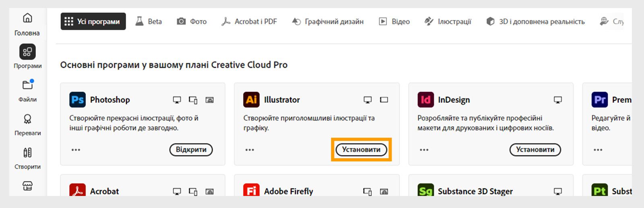The height and width of the screenshot is (208, 644).
Task: Click Photoshop mobile devices platform icon
Action: point(193,100)
